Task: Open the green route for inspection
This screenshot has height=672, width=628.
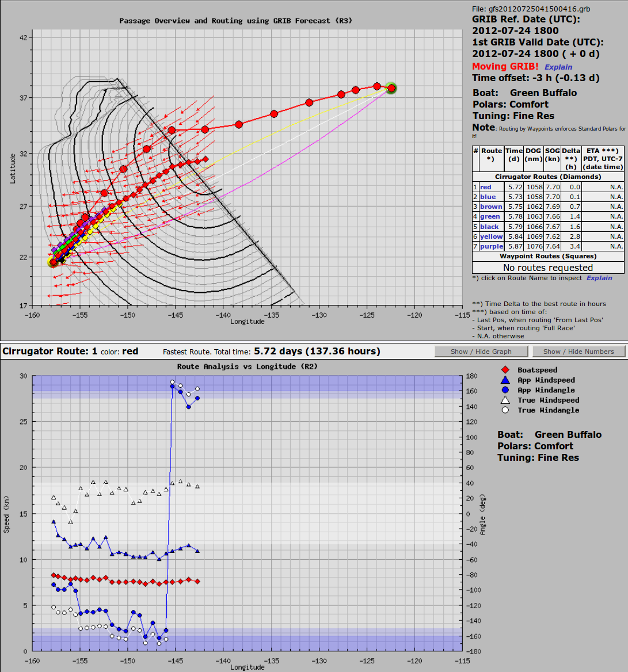Action: coord(490,216)
